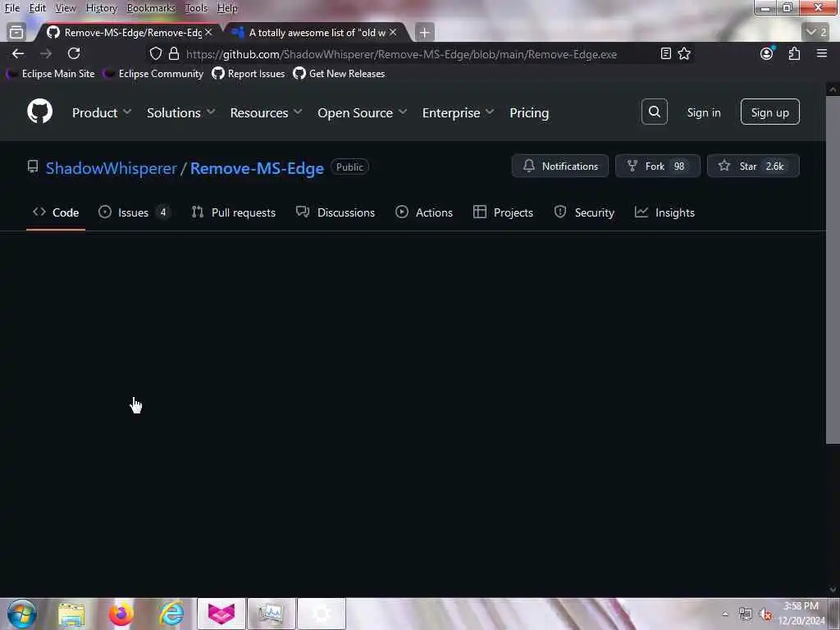Expand the Product menu
840x630 pixels.
pos(101,112)
